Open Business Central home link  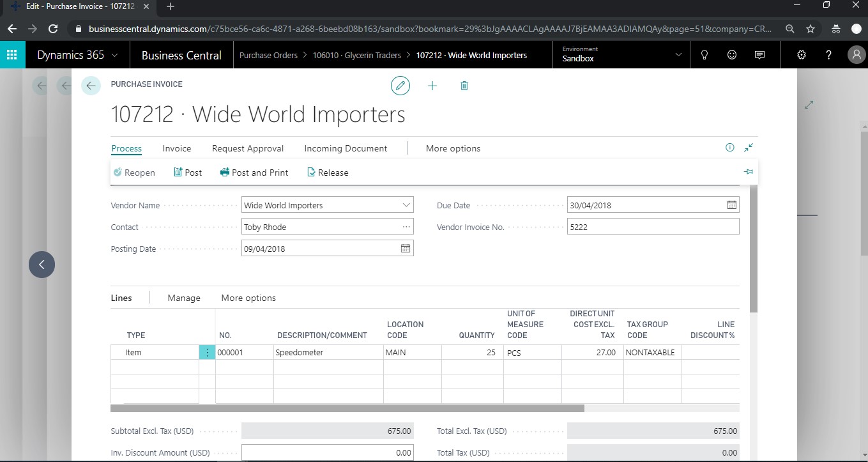181,55
